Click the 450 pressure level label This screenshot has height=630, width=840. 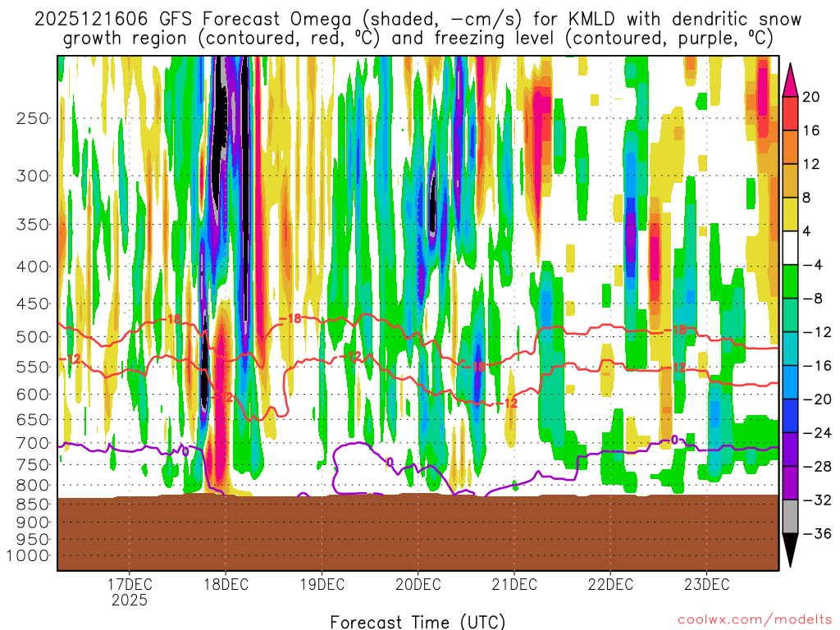click(x=33, y=304)
